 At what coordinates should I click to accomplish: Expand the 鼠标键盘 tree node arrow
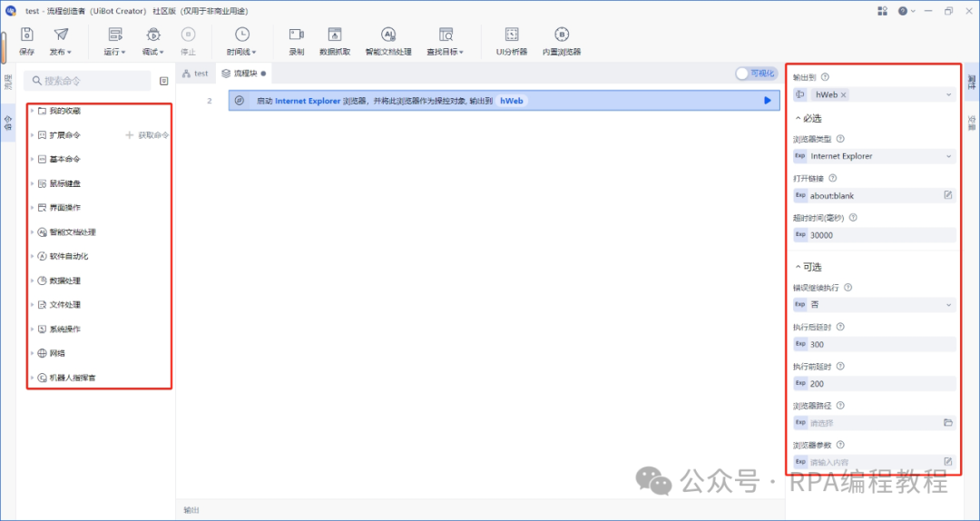(32, 183)
